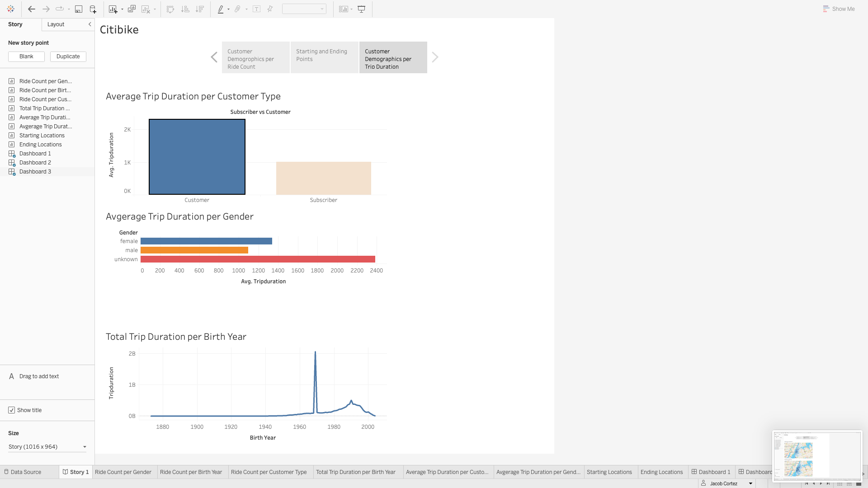The width and height of the screenshot is (868, 488).
Task: Expand the Fit view dropdown arrow
Action: 352,9
